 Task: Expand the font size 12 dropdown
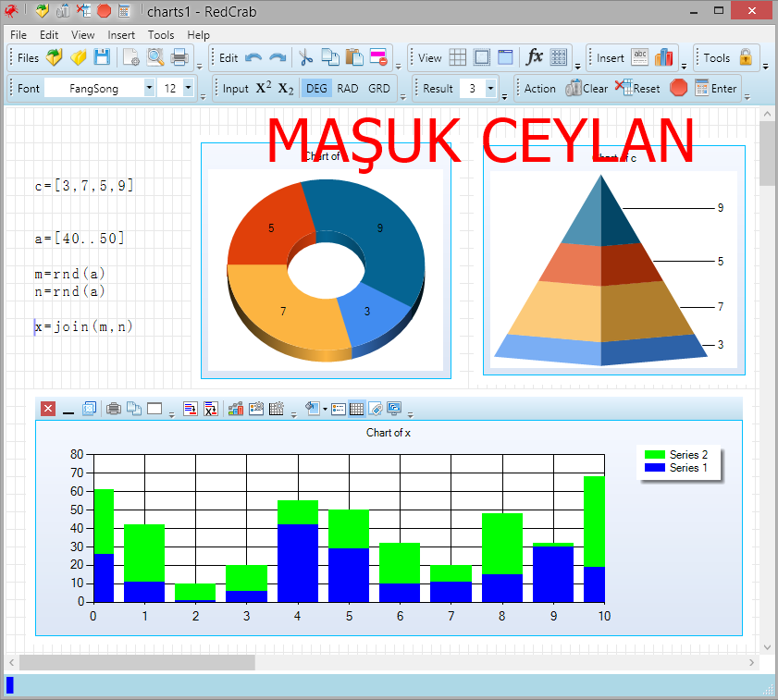tap(189, 89)
